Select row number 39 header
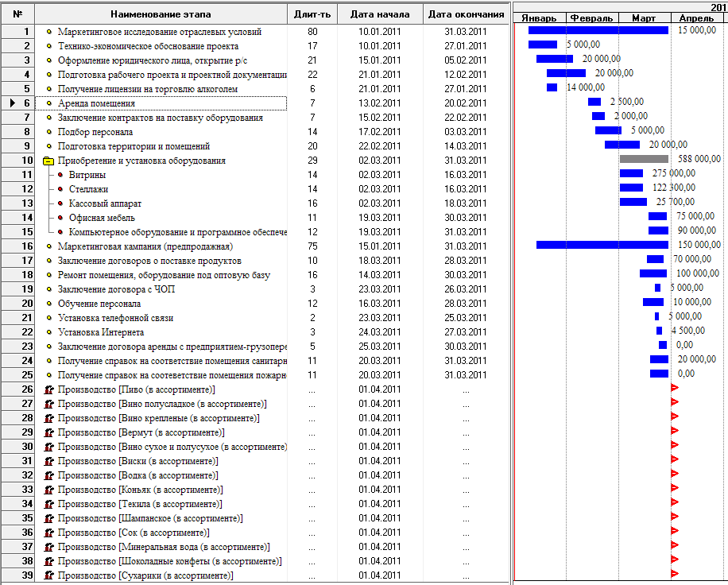The height and width of the screenshot is (585, 728). (x=17, y=575)
